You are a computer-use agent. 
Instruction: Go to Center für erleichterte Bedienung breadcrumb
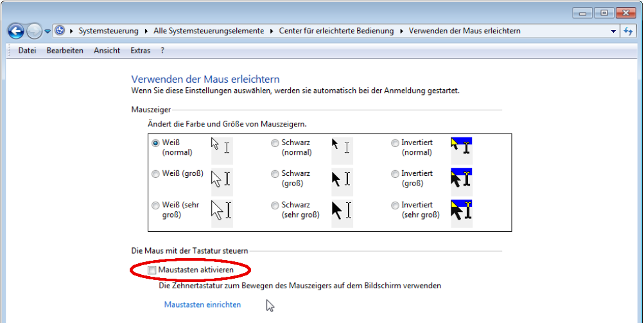pyautogui.click(x=336, y=31)
